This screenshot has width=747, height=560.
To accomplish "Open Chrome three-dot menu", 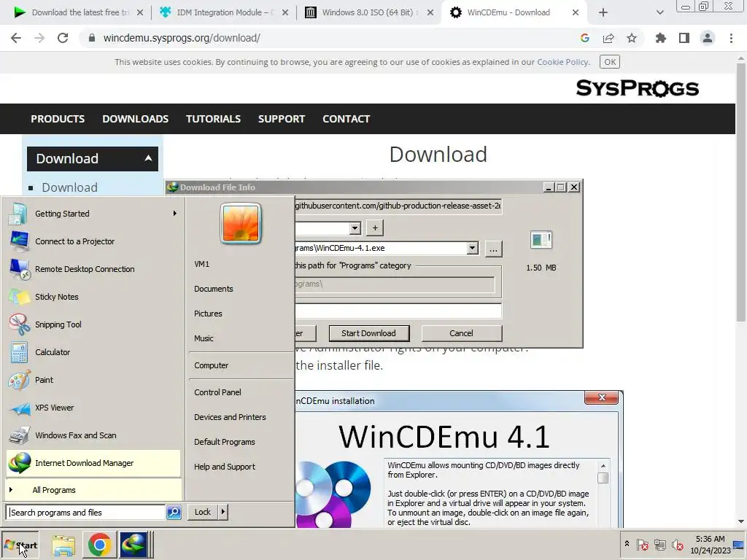I will [731, 38].
